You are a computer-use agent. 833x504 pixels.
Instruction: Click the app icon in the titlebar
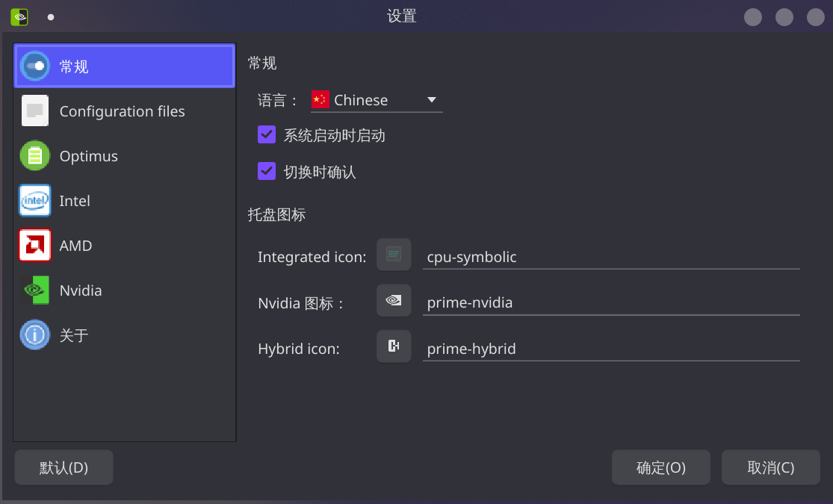click(x=19, y=16)
